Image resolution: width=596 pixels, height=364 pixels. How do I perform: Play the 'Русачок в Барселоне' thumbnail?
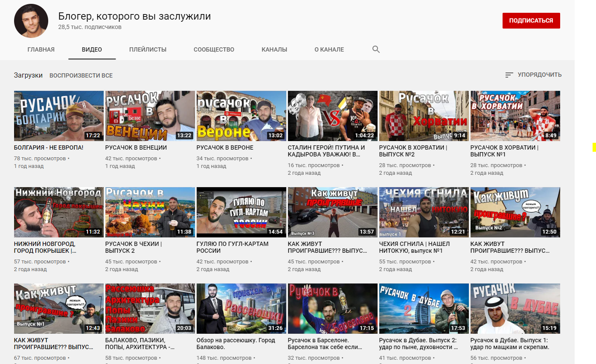click(x=333, y=309)
